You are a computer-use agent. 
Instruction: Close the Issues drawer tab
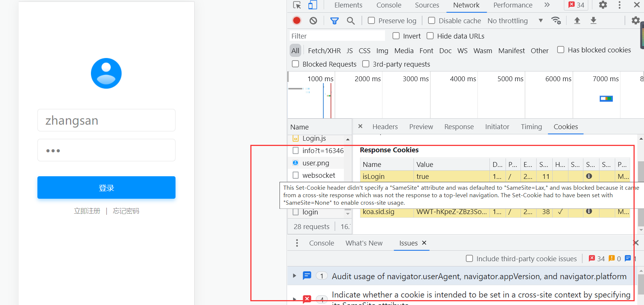tap(424, 243)
